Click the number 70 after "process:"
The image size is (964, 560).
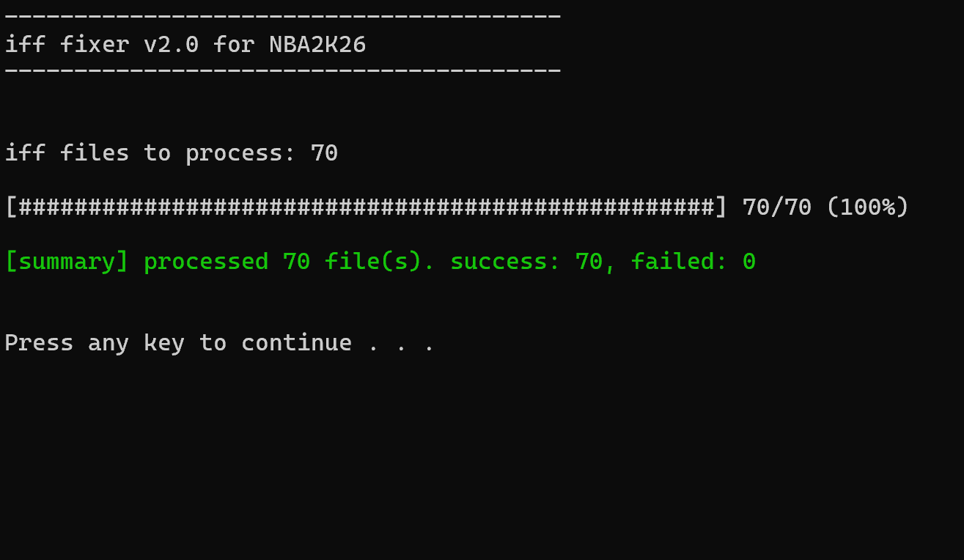[x=324, y=153]
